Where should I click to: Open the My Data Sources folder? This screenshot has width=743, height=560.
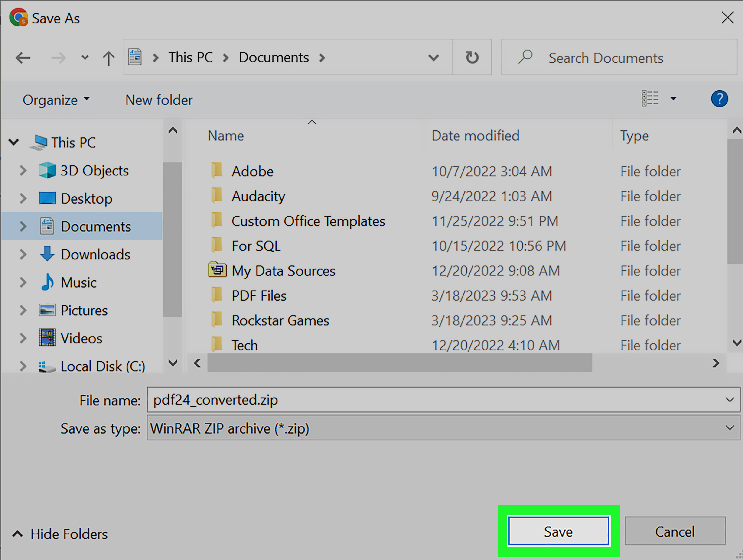point(283,271)
